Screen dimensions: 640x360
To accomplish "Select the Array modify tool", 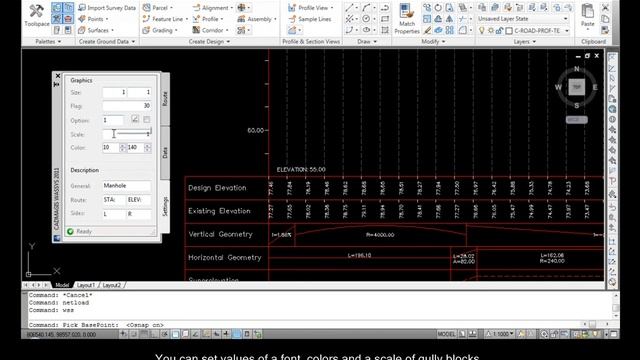I will pyautogui.click(x=449, y=30).
